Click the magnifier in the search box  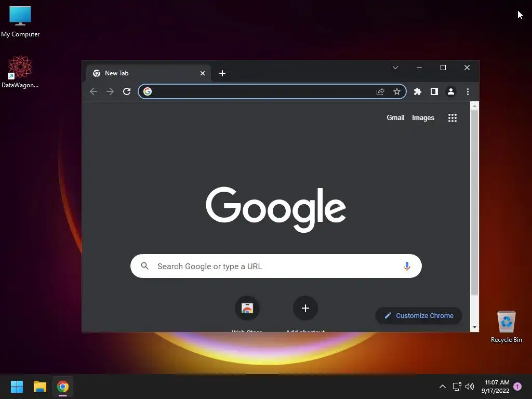coord(145,266)
